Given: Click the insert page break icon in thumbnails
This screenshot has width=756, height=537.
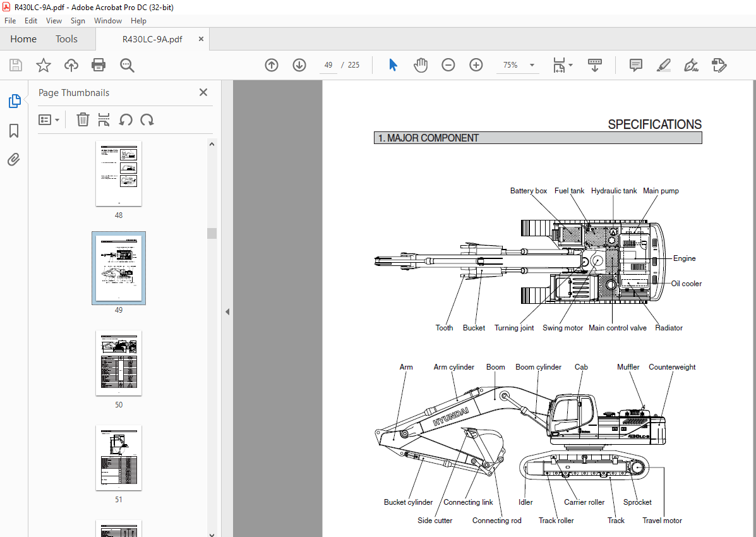Looking at the screenshot, I should [x=104, y=119].
